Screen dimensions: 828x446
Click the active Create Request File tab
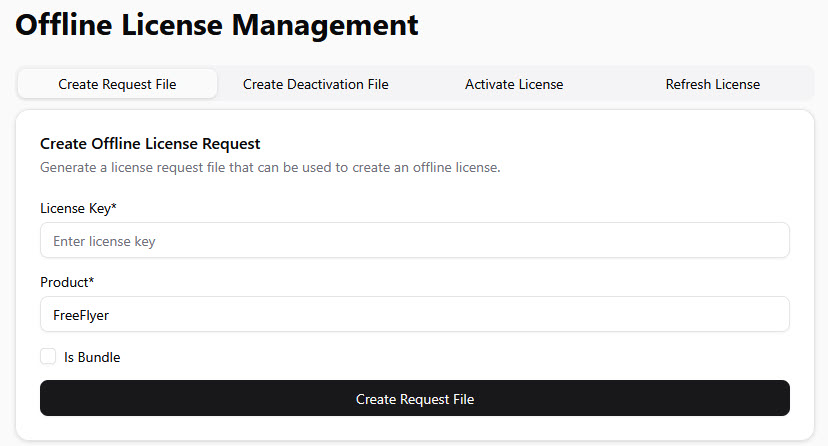click(x=117, y=84)
